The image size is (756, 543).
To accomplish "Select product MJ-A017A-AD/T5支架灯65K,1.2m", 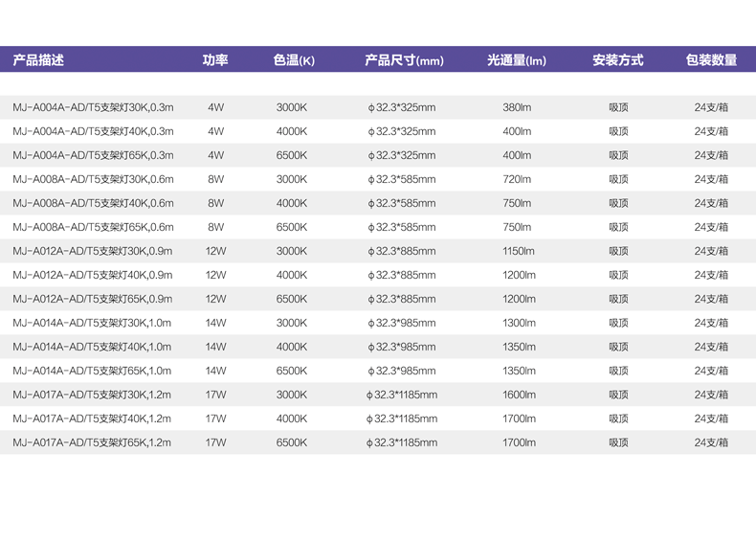I will (92, 442).
